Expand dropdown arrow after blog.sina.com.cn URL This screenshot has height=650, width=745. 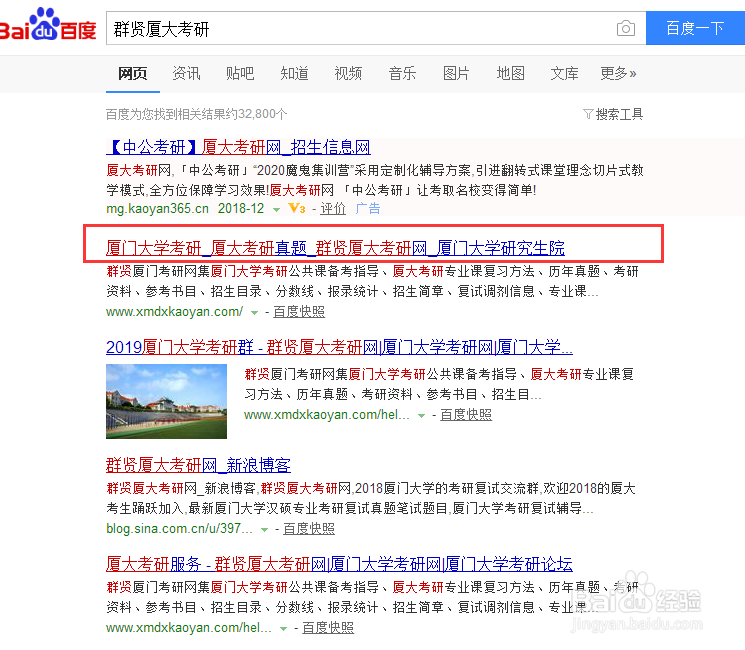265,530
